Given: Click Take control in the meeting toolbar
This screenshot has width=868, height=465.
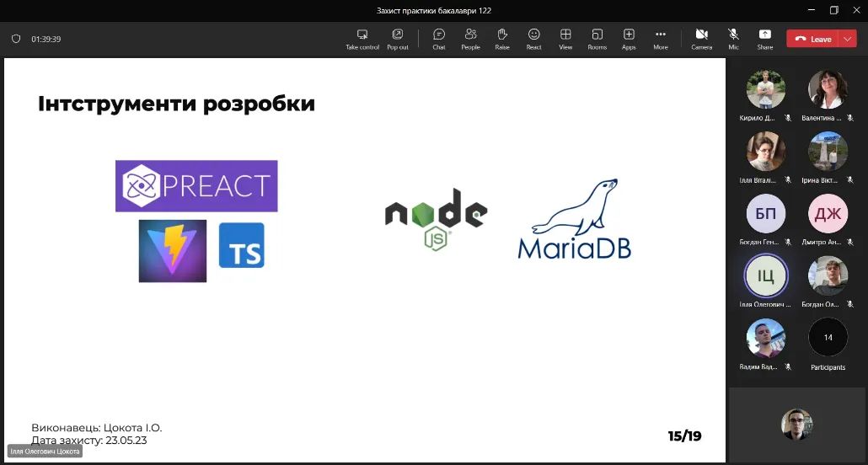Looking at the screenshot, I should (362, 40).
